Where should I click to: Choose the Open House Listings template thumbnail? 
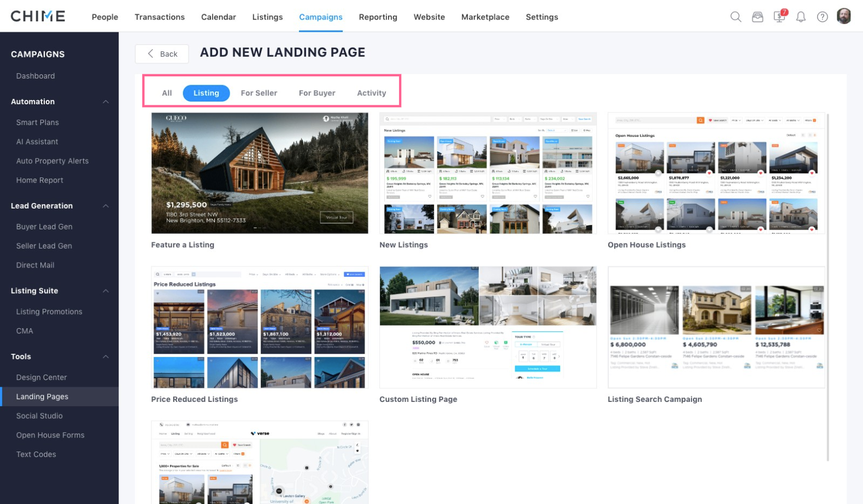pyautogui.click(x=716, y=173)
